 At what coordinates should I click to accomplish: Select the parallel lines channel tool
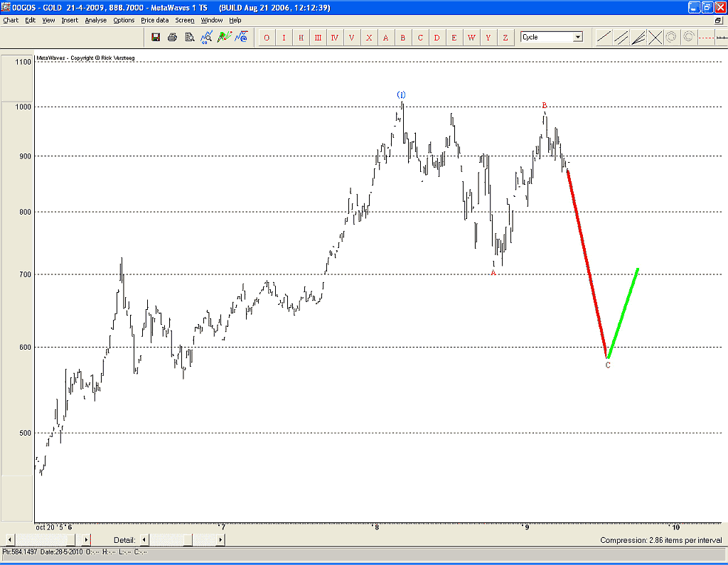[621, 37]
